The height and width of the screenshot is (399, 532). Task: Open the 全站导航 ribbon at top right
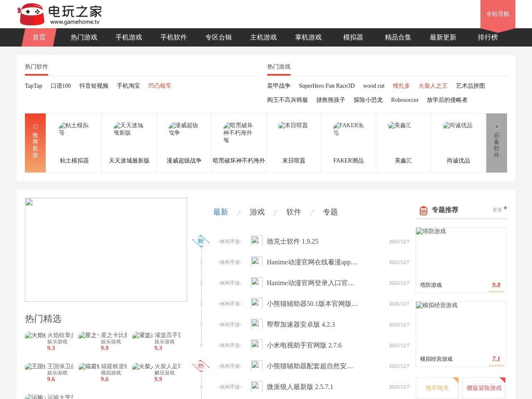[498, 14]
